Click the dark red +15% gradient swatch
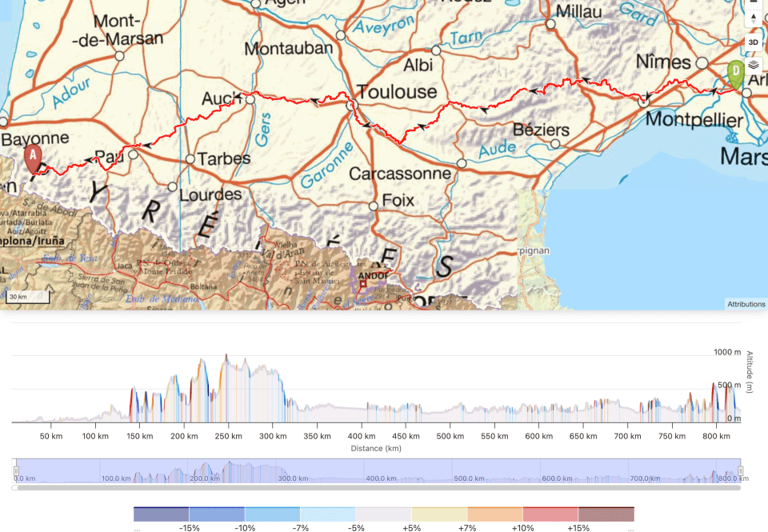768x532 pixels. click(x=606, y=514)
